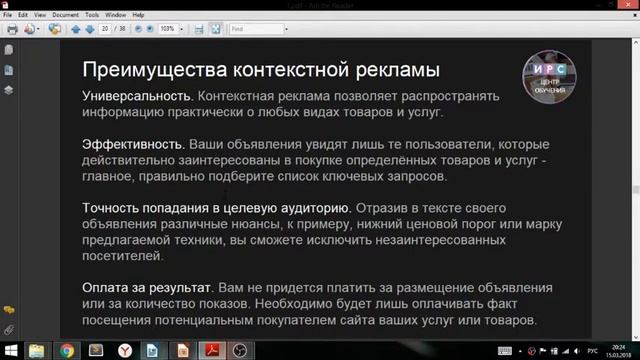The image size is (640, 360).
Task: Click the taskbar clock and date
Action: coord(619,351)
